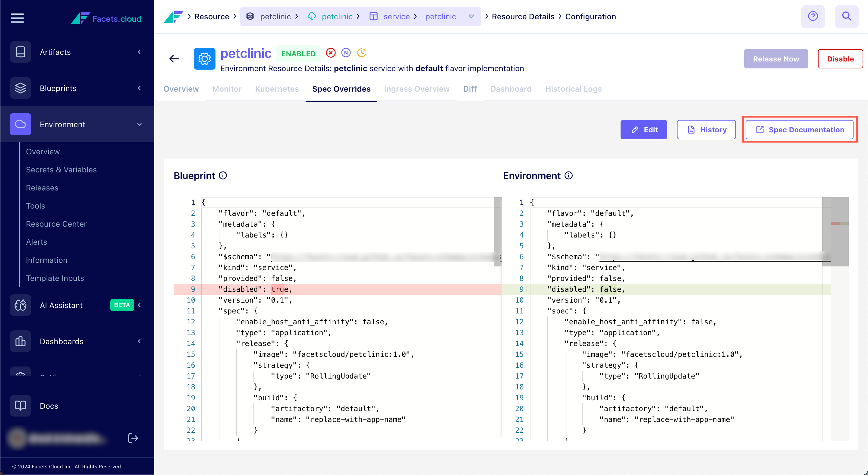Expand the Dashboards menu chevron
868x475 pixels.
click(139, 341)
